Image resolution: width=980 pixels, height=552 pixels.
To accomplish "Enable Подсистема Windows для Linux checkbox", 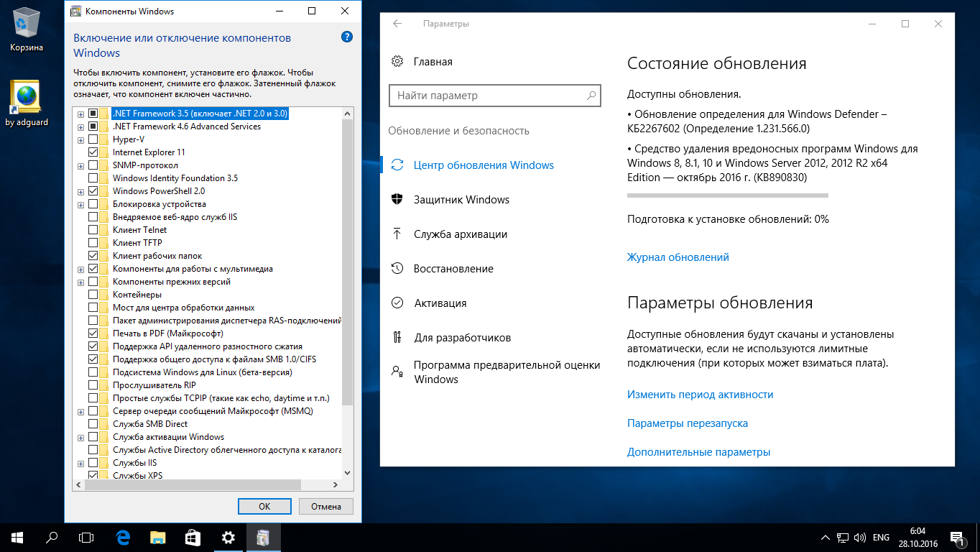I will coord(93,372).
